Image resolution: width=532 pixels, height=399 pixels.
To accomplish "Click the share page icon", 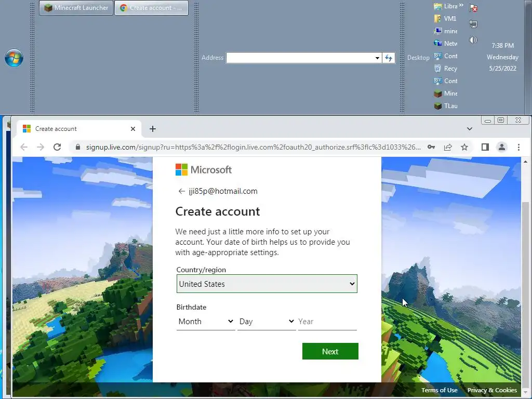I will [x=448, y=147].
